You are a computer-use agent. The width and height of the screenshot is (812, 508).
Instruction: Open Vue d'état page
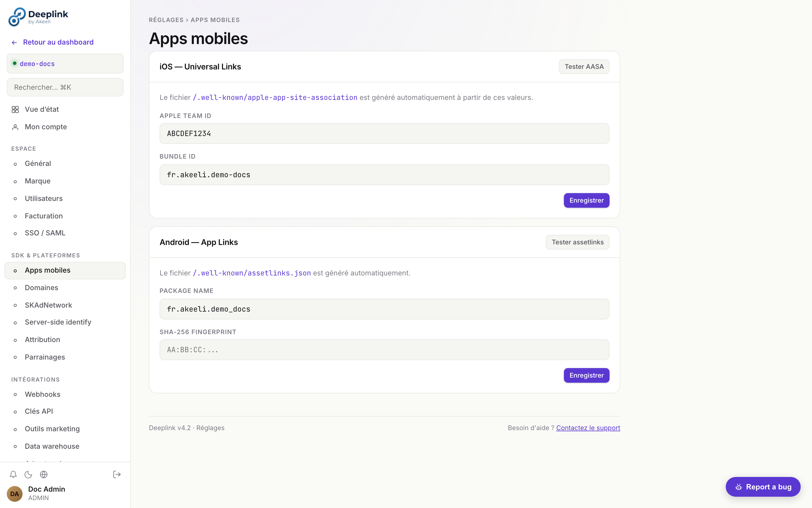pos(65,110)
